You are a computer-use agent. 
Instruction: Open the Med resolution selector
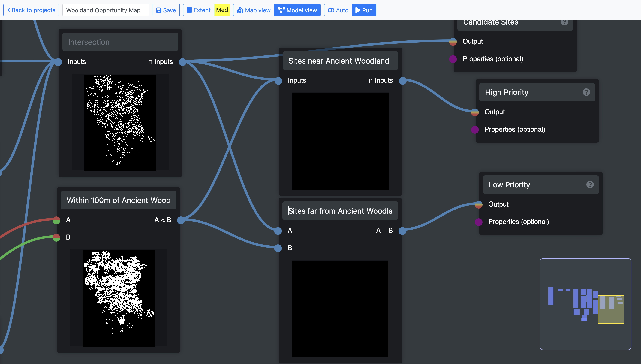pos(222,10)
